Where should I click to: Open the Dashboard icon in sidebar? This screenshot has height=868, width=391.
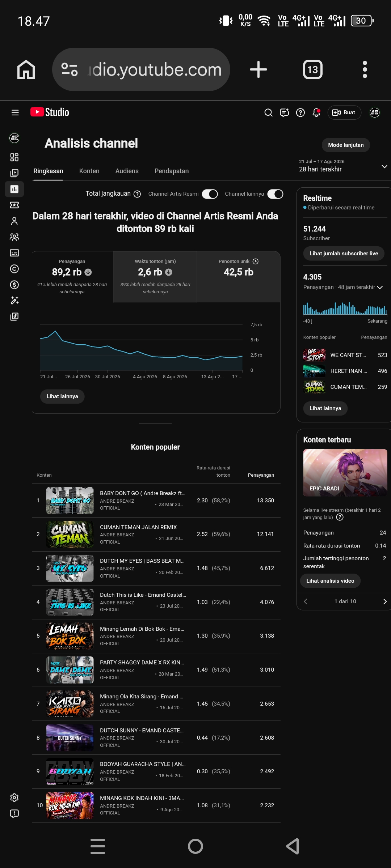pyautogui.click(x=14, y=157)
